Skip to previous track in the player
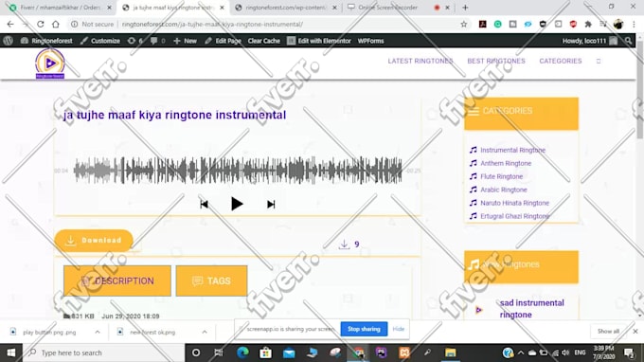The height and width of the screenshot is (362, 644). (x=205, y=204)
